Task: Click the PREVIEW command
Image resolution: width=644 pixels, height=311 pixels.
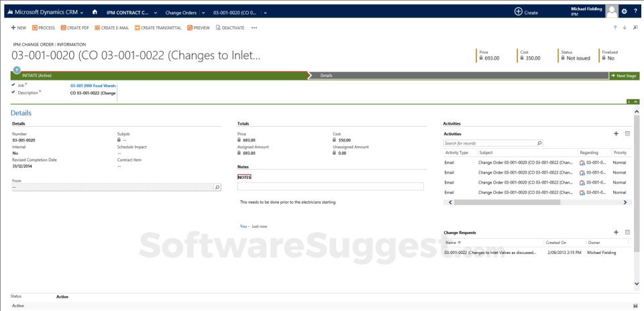Action: (x=199, y=28)
